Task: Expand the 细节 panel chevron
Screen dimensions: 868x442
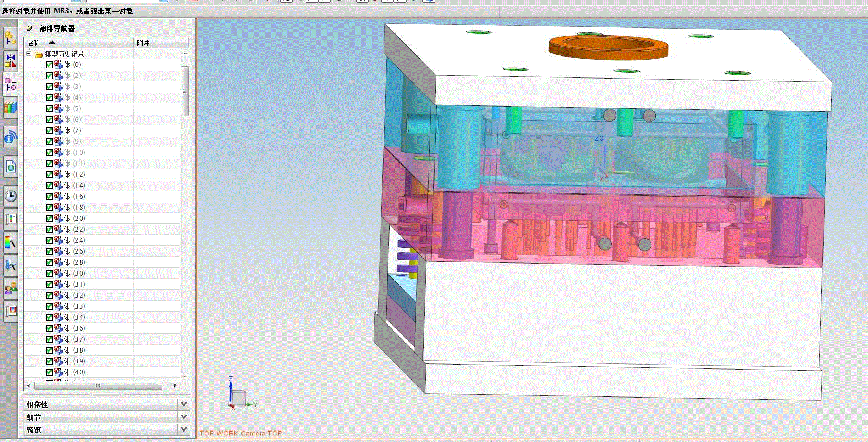Action: tap(184, 417)
